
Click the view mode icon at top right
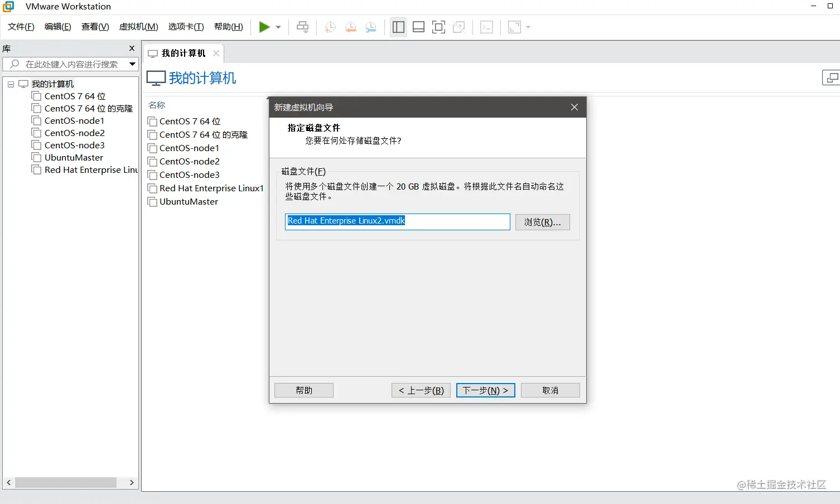(832, 78)
